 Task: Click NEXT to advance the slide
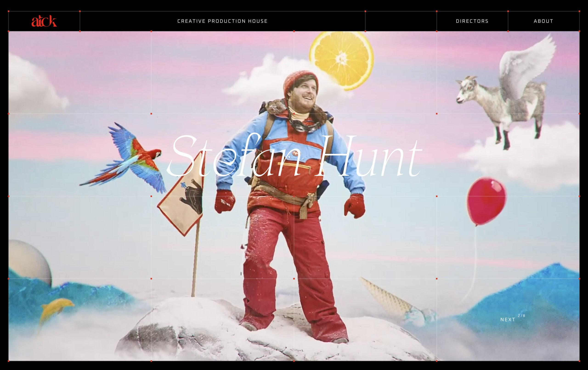point(508,320)
